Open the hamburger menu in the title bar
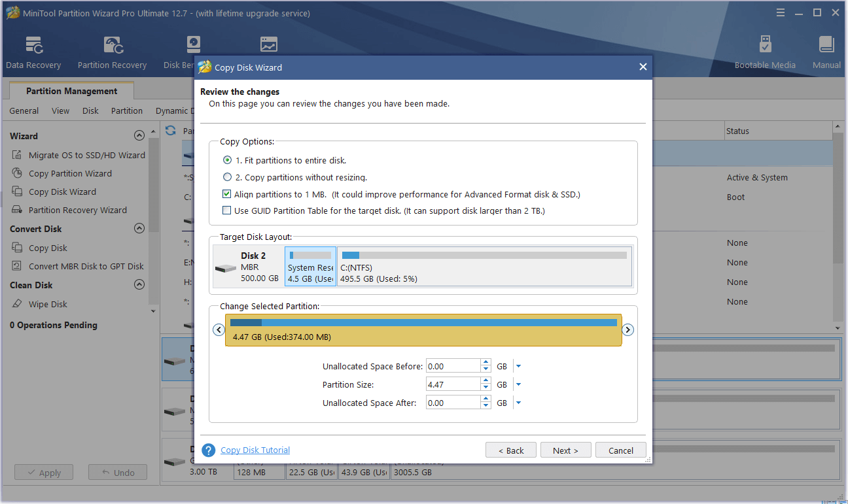This screenshot has height=504, width=848. point(781,12)
